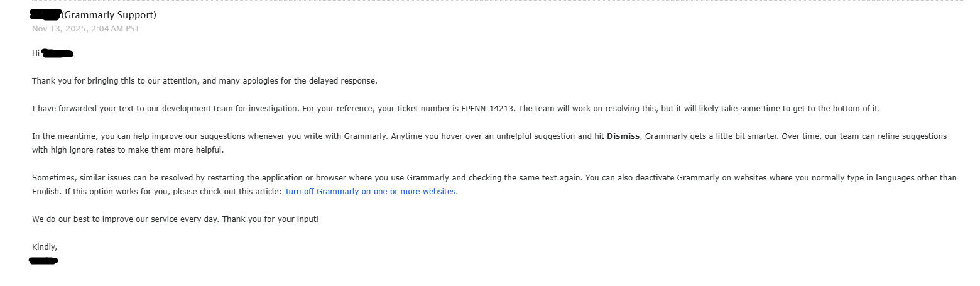The width and height of the screenshot is (980, 286).
Task: Click the "Nov 13, 2025, 2:04 AM PST" timestamp
Action: pyautogui.click(x=85, y=29)
